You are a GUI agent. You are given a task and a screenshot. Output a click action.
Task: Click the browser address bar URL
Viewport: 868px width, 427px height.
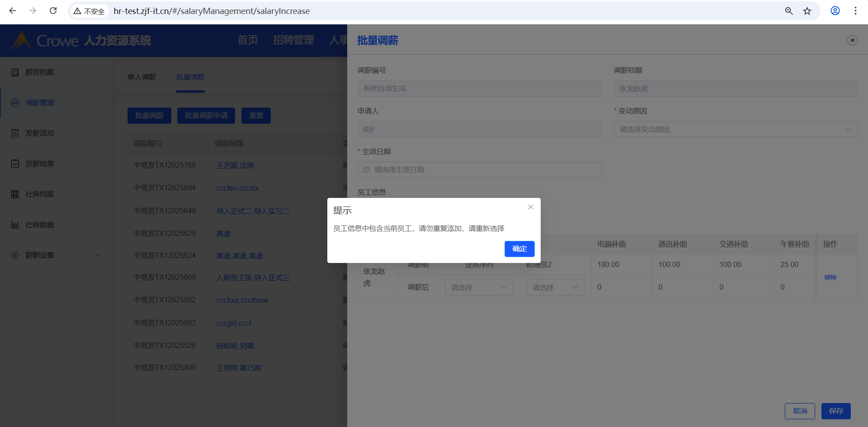(x=212, y=11)
